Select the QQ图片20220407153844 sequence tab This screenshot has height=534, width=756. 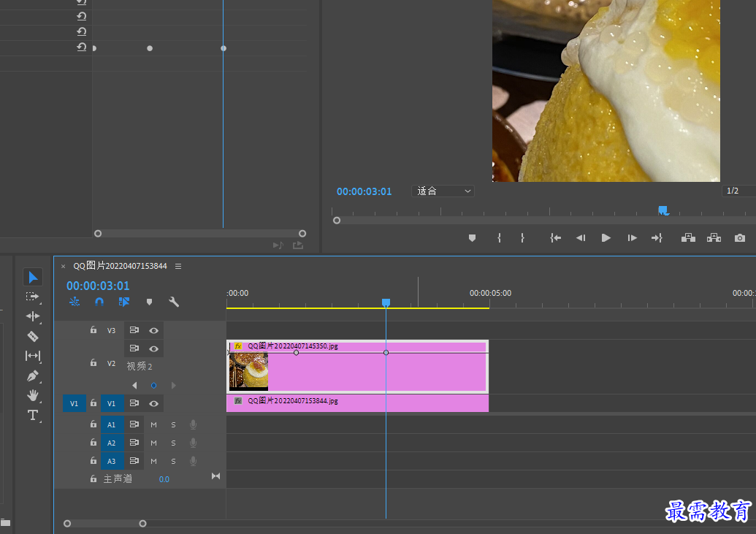120,266
